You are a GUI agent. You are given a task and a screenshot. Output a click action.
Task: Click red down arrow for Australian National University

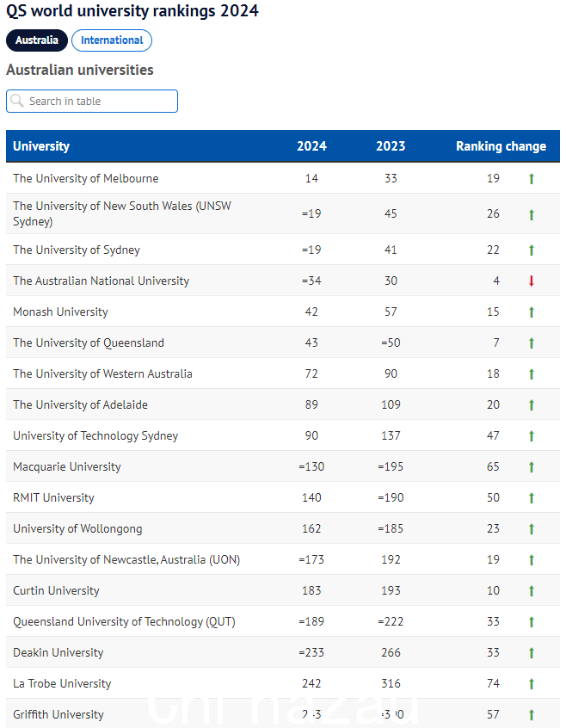click(532, 281)
